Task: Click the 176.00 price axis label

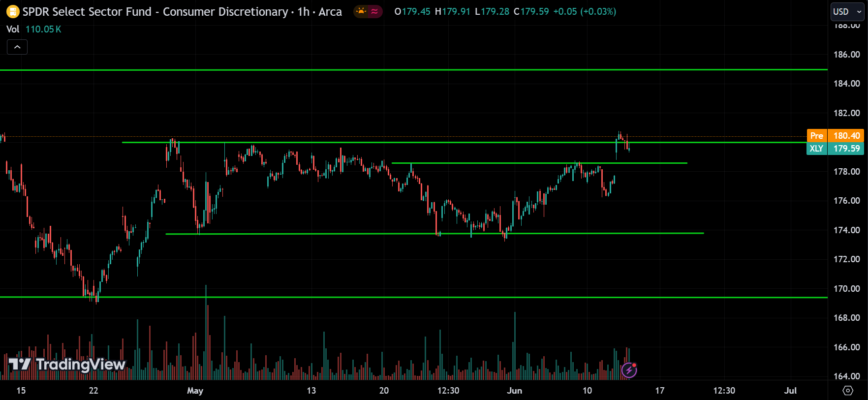Action: pyautogui.click(x=847, y=201)
